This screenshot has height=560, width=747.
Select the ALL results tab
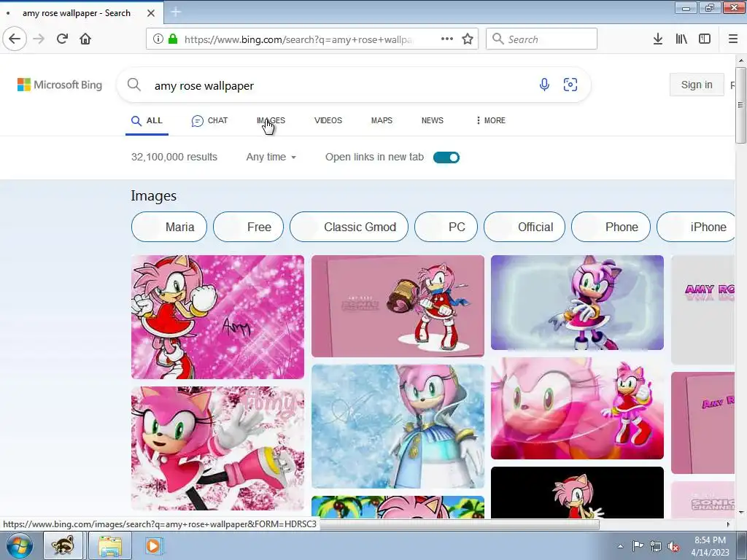pos(147,121)
